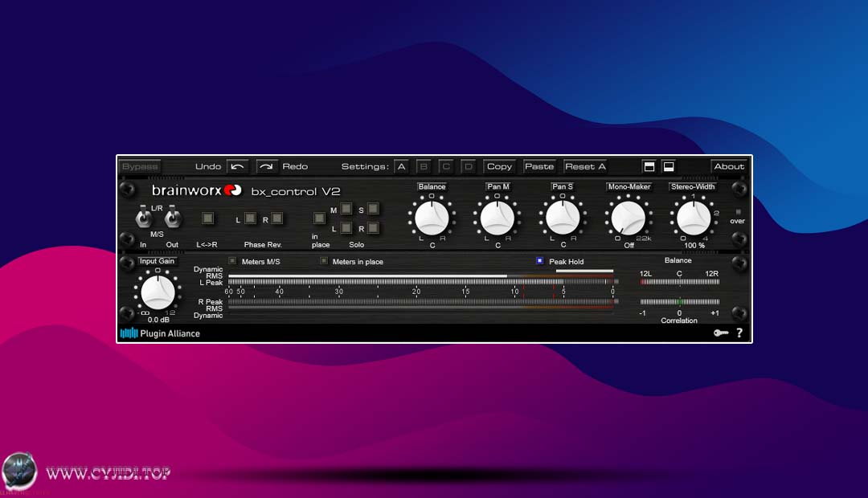Image resolution: width=868 pixels, height=498 pixels.
Task: Enable the Meters M/S checkbox
Action: tap(232, 260)
